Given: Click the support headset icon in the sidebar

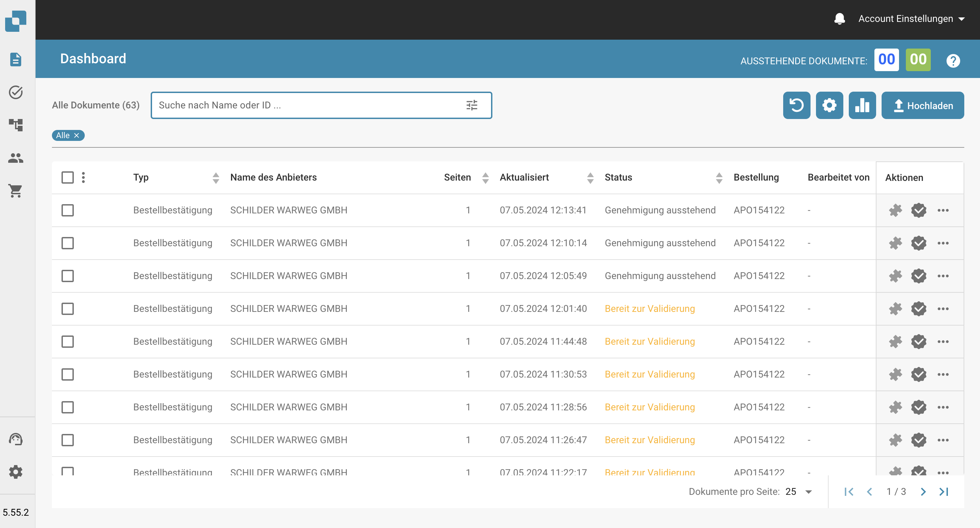Looking at the screenshot, I should pyautogui.click(x=16, y=439).
